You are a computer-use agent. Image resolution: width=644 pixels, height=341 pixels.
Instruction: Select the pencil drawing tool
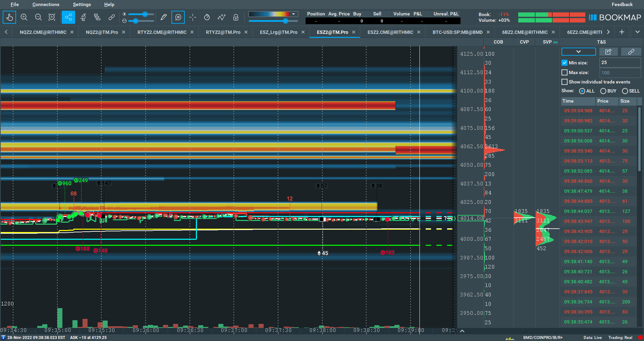[x=163, y=17]
